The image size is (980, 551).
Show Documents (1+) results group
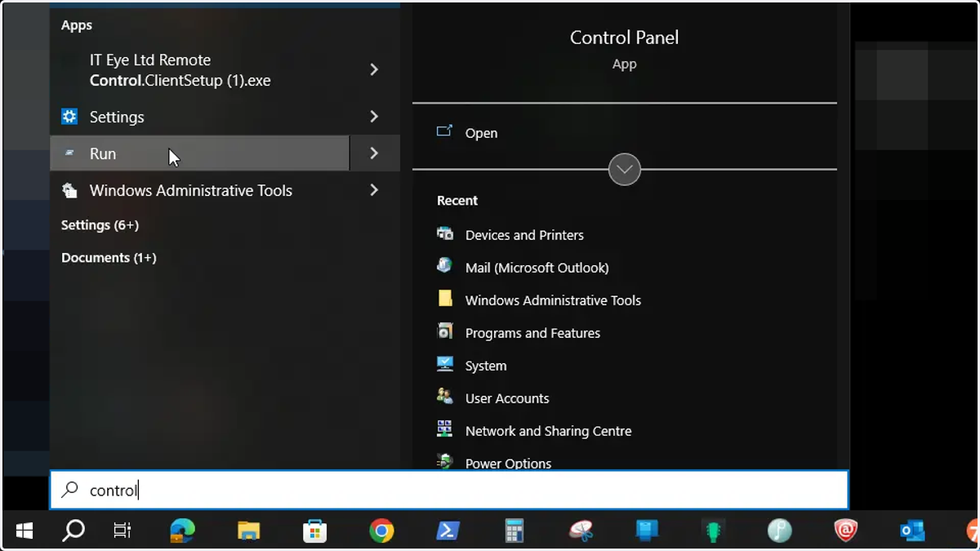[109, 258]
